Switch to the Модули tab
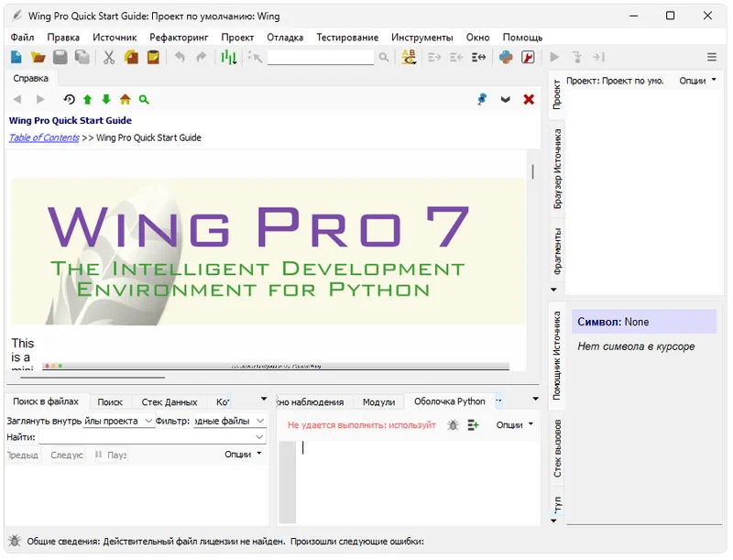 378,402
